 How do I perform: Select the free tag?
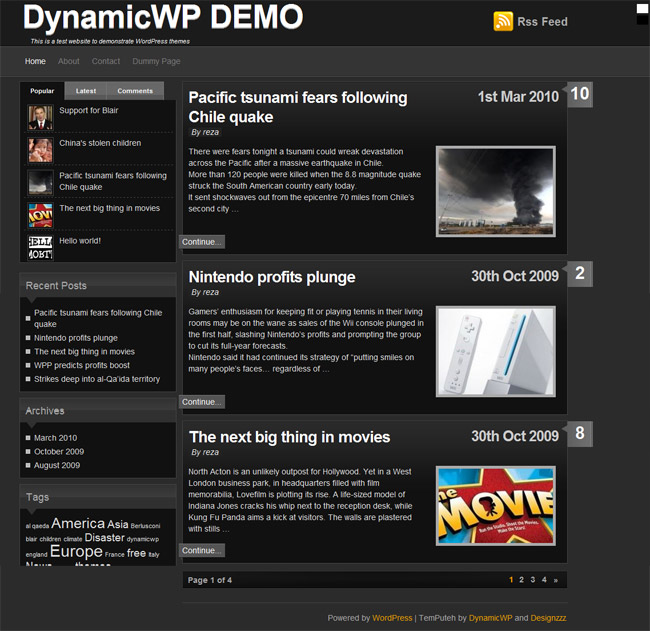point(136,553)
